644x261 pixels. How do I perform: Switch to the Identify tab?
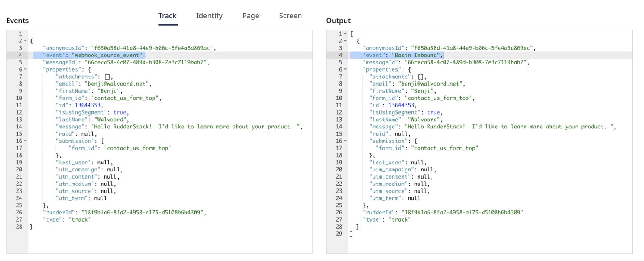209,15
